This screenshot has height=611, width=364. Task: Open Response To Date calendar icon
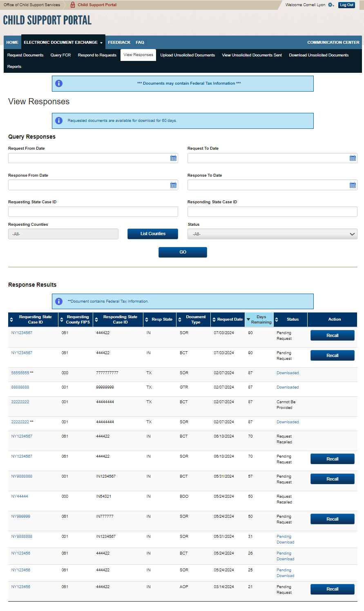point(353,185)
